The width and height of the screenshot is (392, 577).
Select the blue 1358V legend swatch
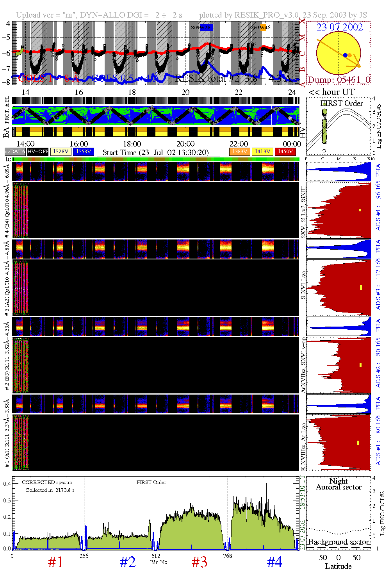point(84,152)
